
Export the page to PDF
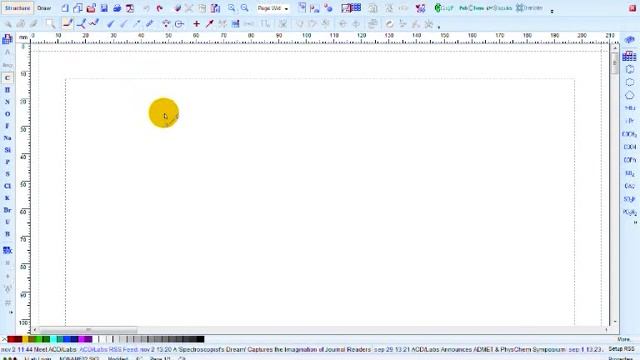click(x=130, y=8)
